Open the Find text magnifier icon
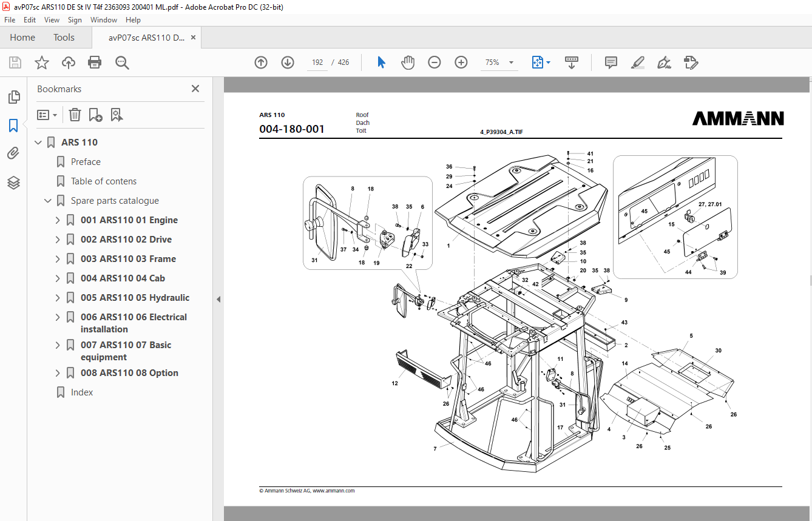Viewport: 812px width, 521px height. [x=122, y=62]
